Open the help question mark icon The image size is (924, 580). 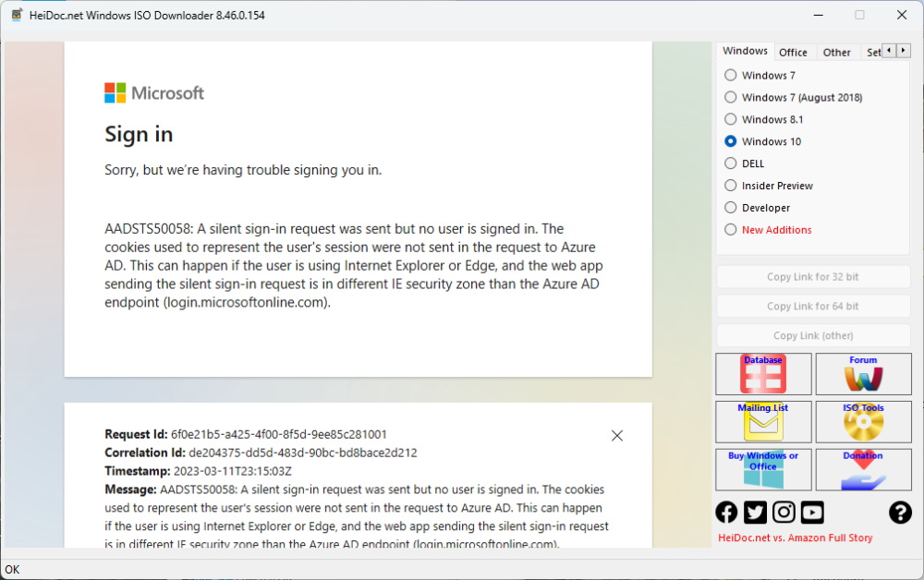[900, 513]
